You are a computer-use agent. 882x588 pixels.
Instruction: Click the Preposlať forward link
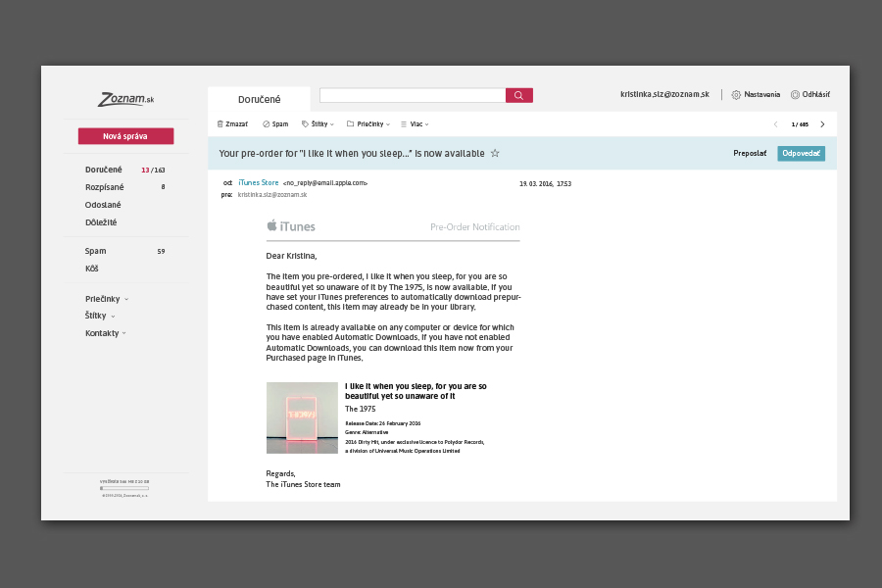click(750, 154)
